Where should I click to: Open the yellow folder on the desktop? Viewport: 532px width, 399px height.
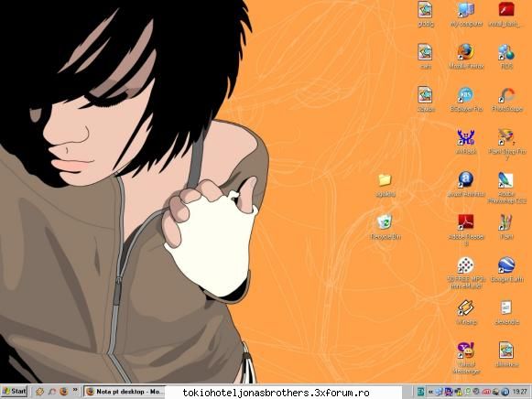click(385, 184)
